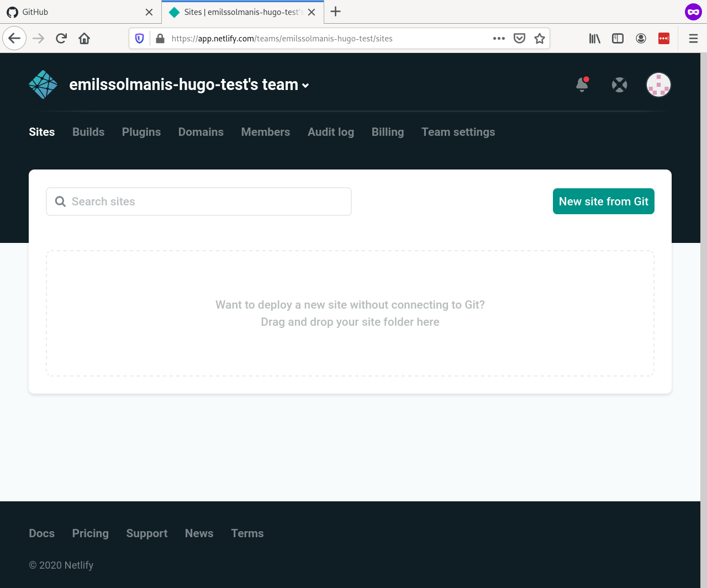Focus the Search sites input field
Screen dimensions: 707x588
[199, 202]
